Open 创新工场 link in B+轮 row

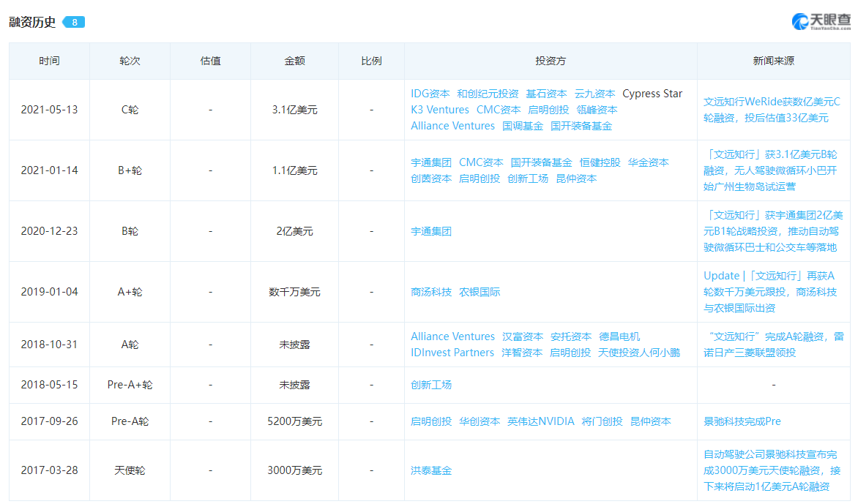coord(528,178)
